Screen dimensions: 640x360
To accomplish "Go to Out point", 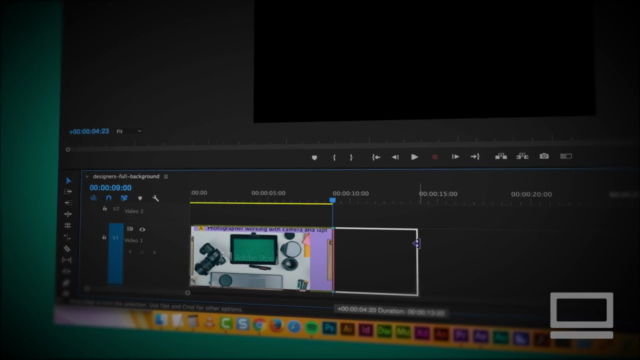I will coord(475,157).
